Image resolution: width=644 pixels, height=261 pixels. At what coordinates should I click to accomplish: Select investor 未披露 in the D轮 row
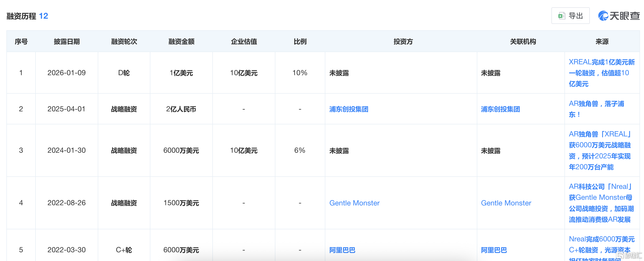click(339, 73)
